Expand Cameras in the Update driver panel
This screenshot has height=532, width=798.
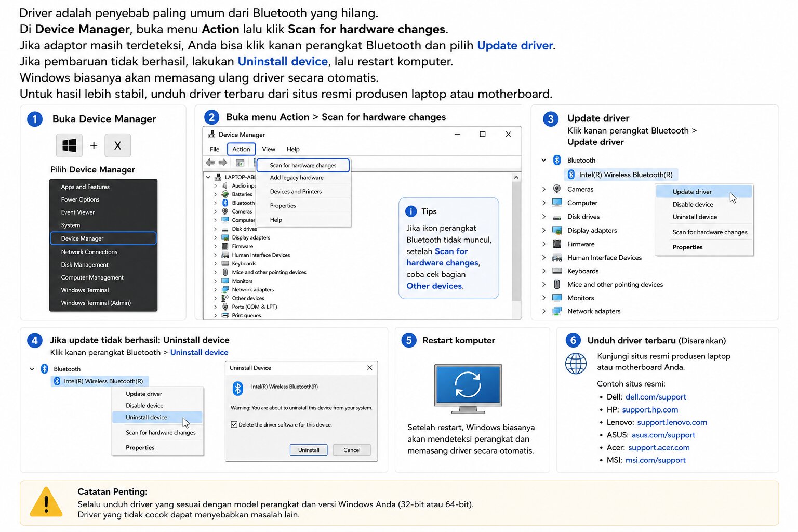tap(544, 189)
